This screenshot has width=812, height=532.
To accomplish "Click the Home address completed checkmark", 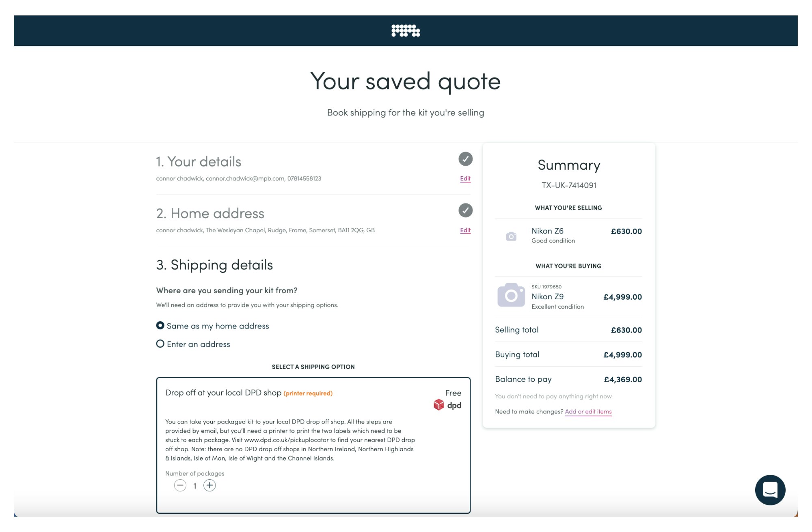I will [x=465, y=210].
